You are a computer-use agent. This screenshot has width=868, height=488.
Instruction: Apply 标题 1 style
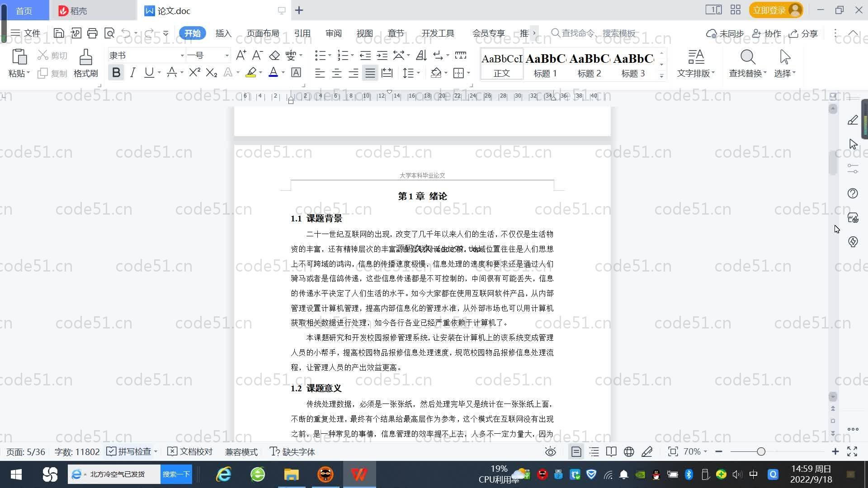pos(545,65)
